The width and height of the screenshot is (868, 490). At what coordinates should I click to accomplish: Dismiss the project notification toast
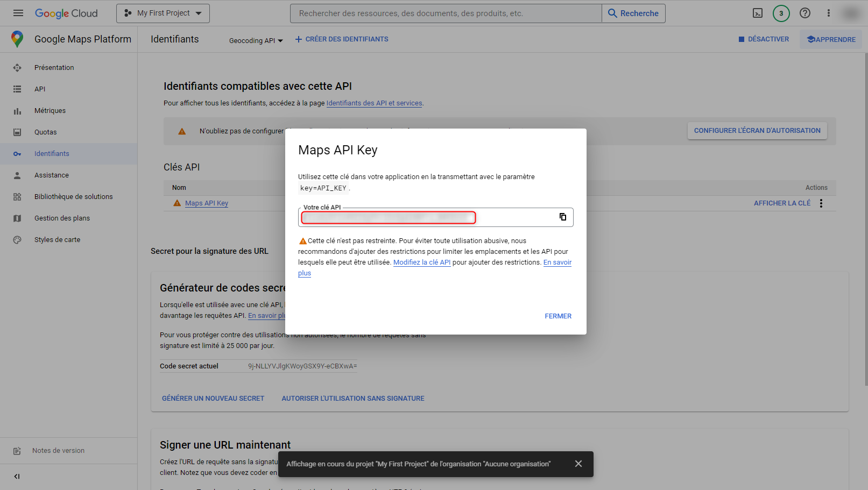[x=578, y=464]
